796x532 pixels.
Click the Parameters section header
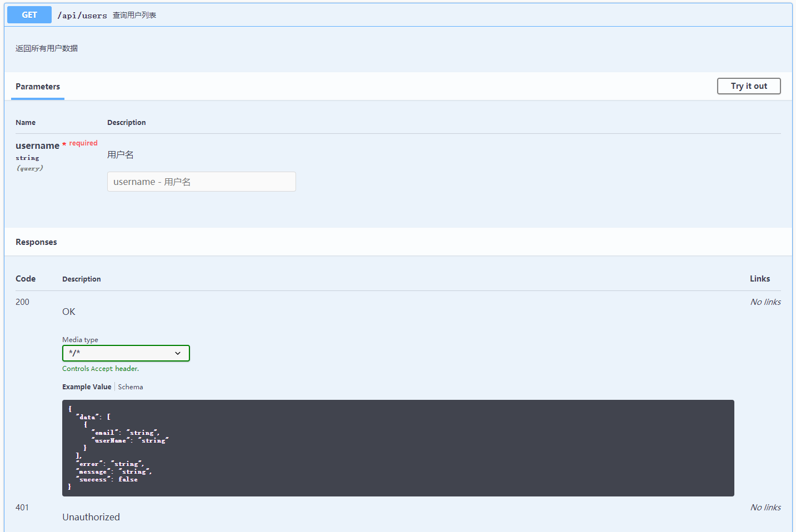[x=37, y=87]
